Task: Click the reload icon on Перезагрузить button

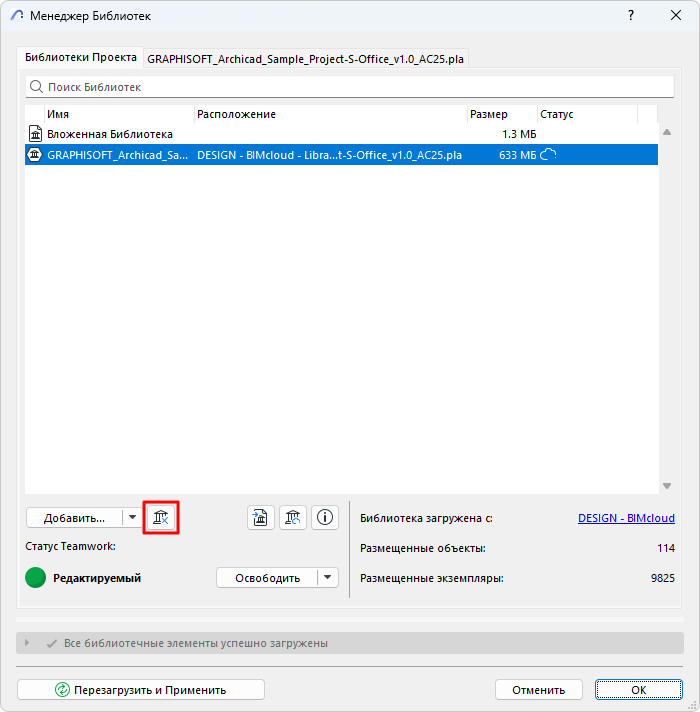Action: pyautogui.click(x=62, y=689)
